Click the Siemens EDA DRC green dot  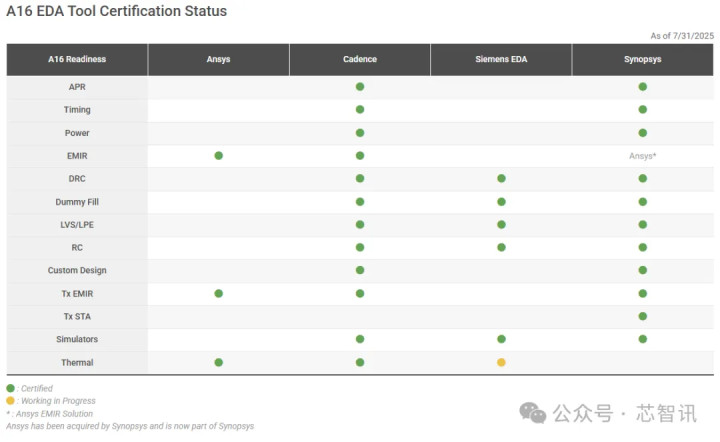click(501, 179)
